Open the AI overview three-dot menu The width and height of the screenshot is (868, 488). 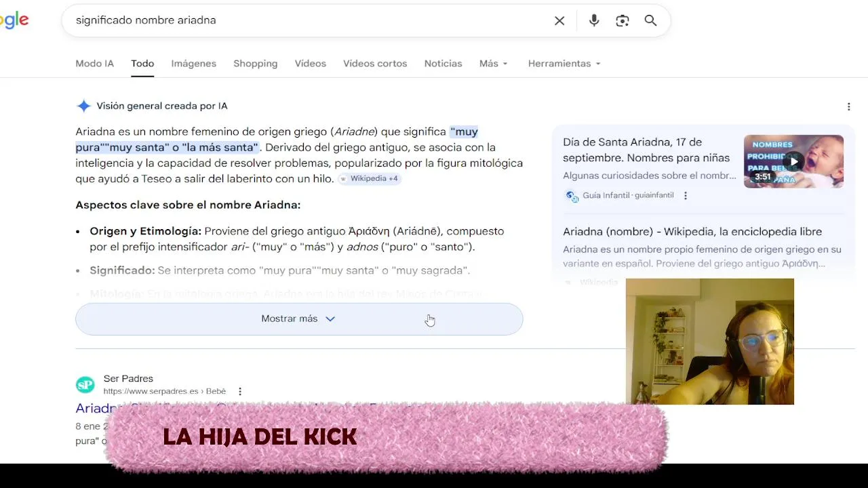[848, 106]
